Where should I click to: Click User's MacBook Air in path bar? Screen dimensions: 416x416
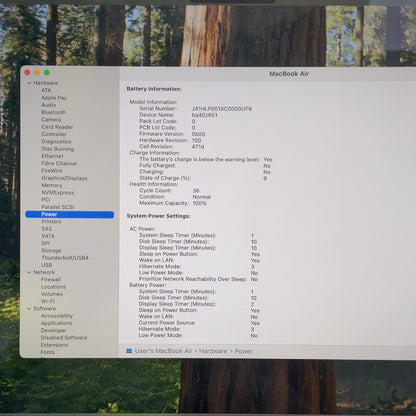pyautogui.click(x=163, y=351)
